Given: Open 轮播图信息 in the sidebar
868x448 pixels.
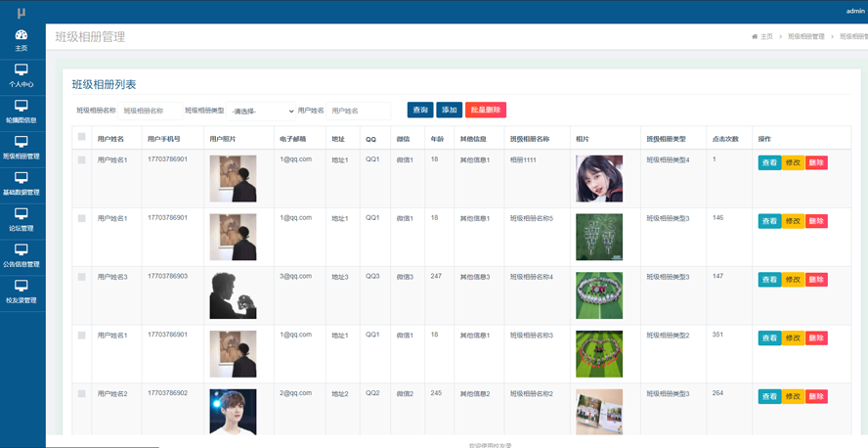Looking at the screenshot, I should (22, 106).
